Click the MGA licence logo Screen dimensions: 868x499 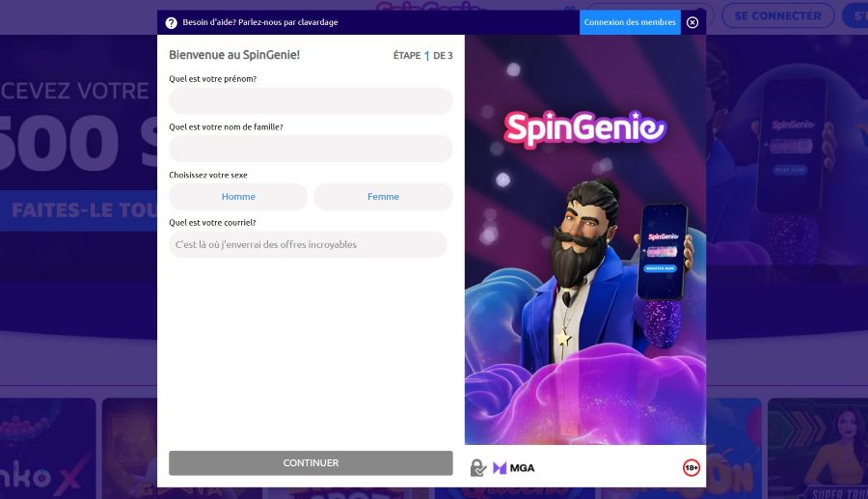tap(514, 468)
